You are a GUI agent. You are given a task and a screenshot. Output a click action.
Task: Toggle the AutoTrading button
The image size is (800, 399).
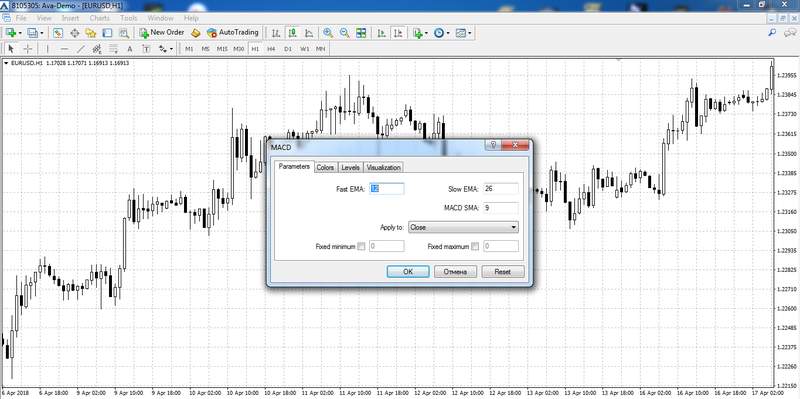tap(233, 33)
